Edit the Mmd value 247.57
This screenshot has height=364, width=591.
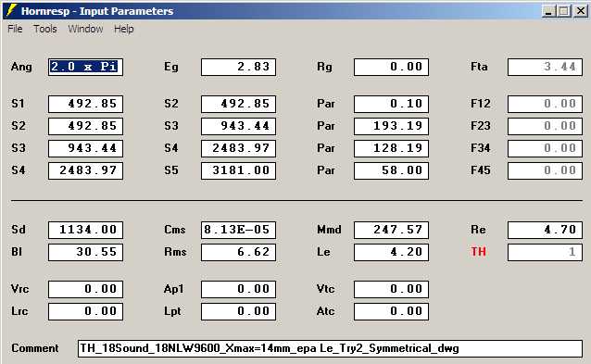click(x=391, y=230)
